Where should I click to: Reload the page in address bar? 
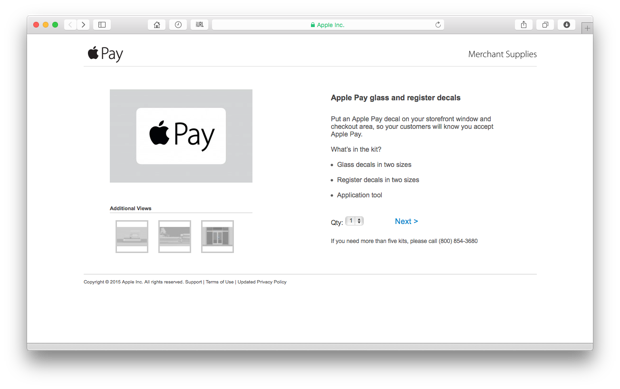(x=438, y=25)
